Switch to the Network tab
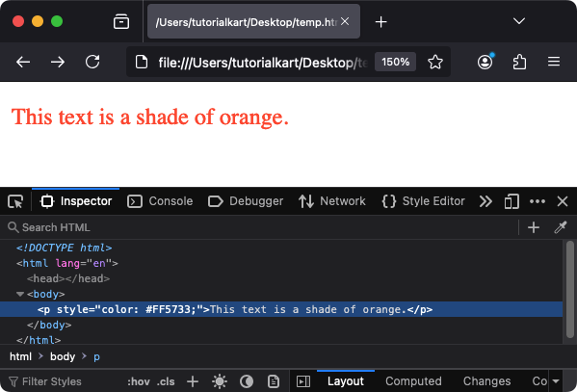 [332, 201]
